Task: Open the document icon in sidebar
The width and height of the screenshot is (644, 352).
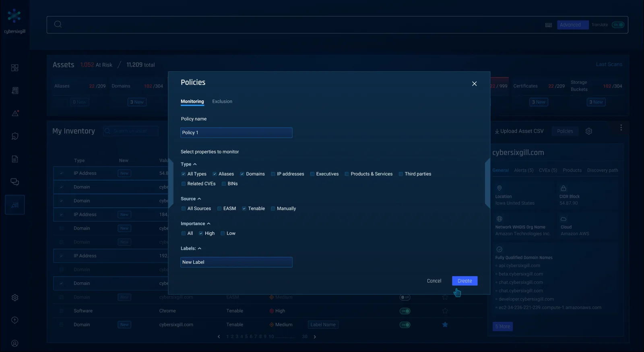Action: 15,159
